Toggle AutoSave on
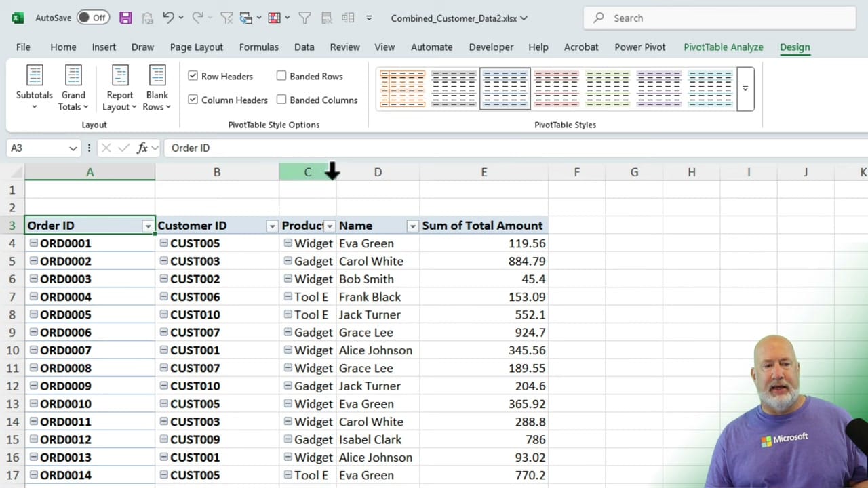The image size is (868, 488). click(x=93, y=18)
